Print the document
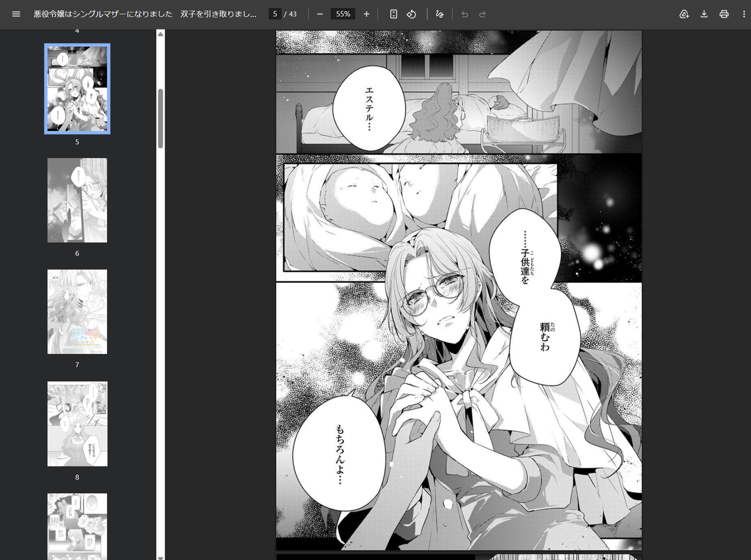 pyautogui.click(x=724, y=14)
